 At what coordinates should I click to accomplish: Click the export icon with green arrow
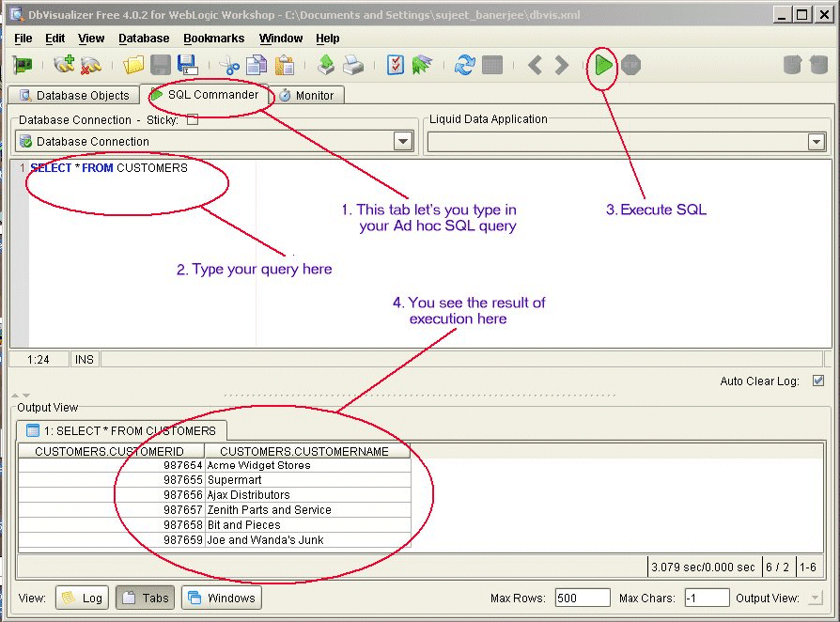click(x=326, y=66)
